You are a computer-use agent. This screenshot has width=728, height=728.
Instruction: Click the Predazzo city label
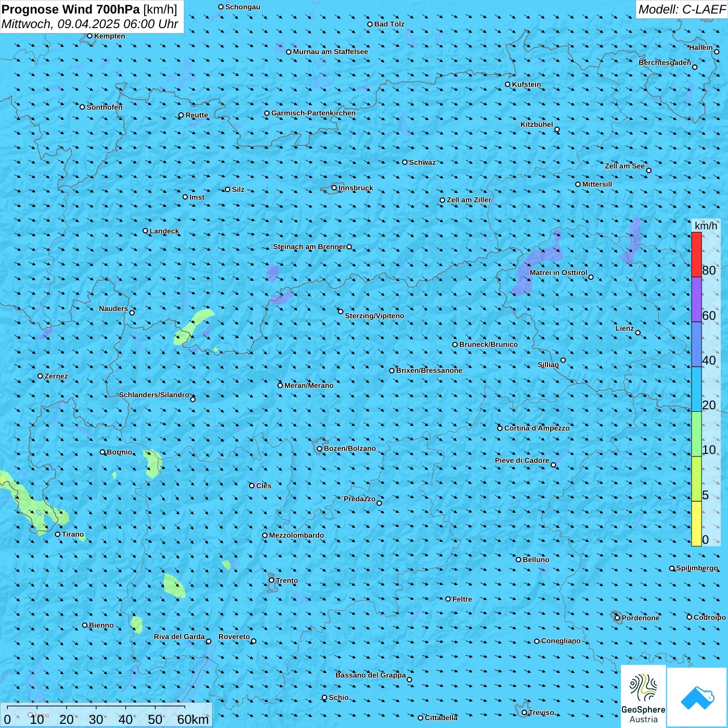point(359,499)
